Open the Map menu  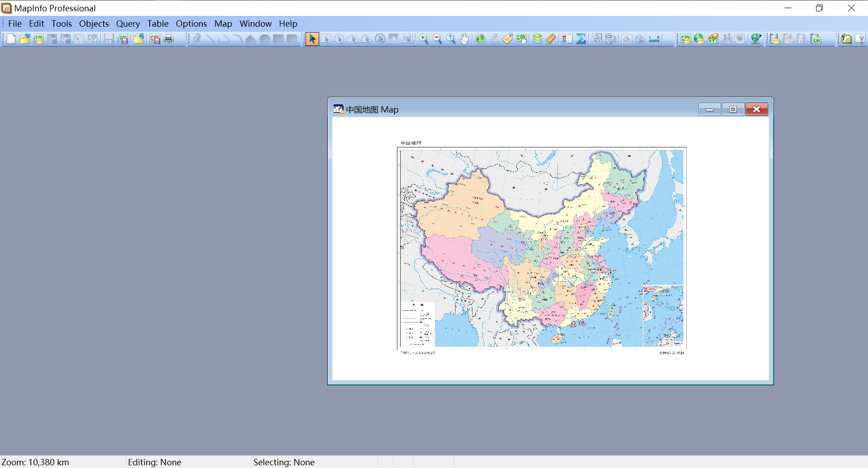pyautogui.click(x=223, y=24)
